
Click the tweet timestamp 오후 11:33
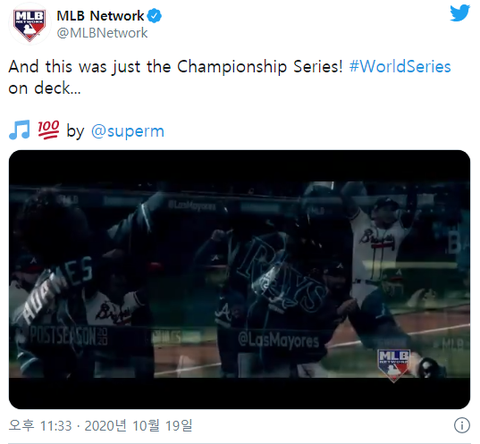tap(40, 426)
